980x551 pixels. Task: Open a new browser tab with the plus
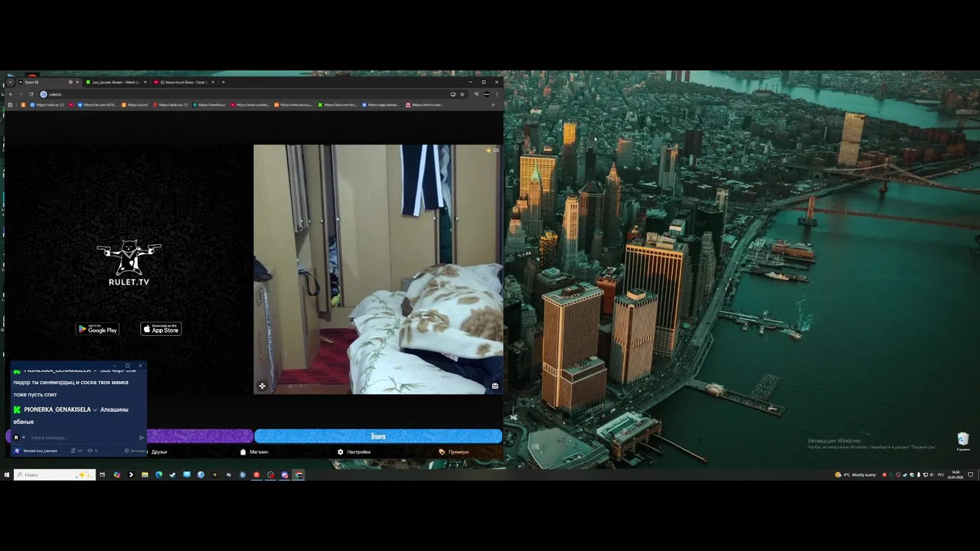tap(223, 82)
